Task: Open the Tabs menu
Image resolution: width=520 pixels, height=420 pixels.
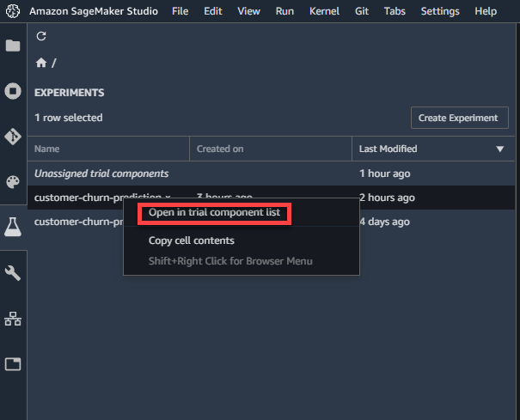Action: click(x=395, y=11)
